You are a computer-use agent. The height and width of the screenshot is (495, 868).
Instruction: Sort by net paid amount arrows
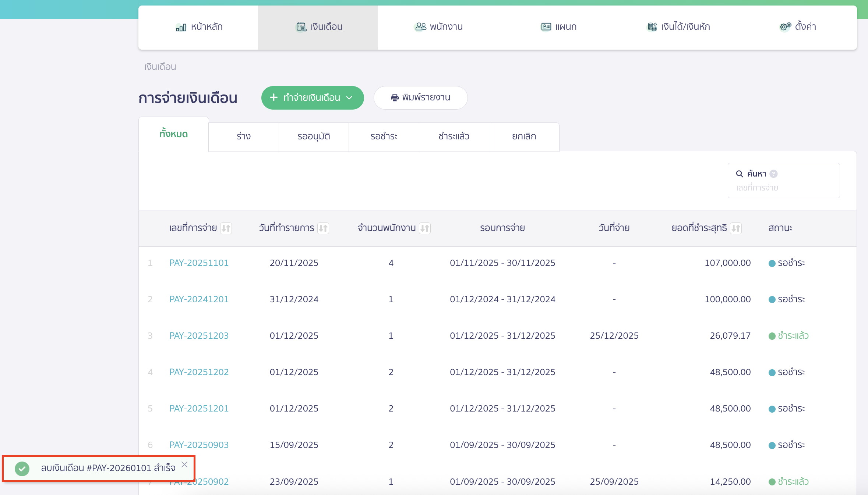click(x=736, y=228)
